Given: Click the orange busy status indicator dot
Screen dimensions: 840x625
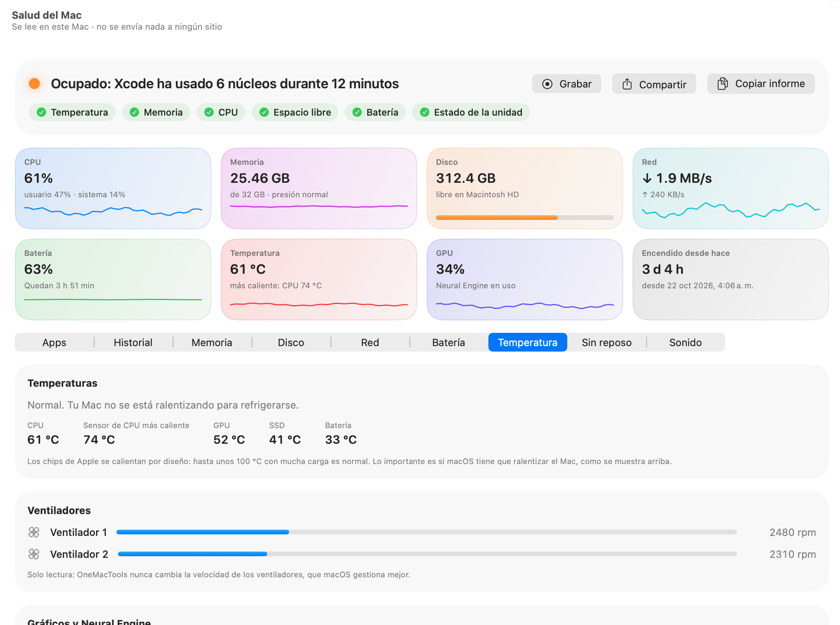Looking at the screenshot, I should tap(34, 84).
